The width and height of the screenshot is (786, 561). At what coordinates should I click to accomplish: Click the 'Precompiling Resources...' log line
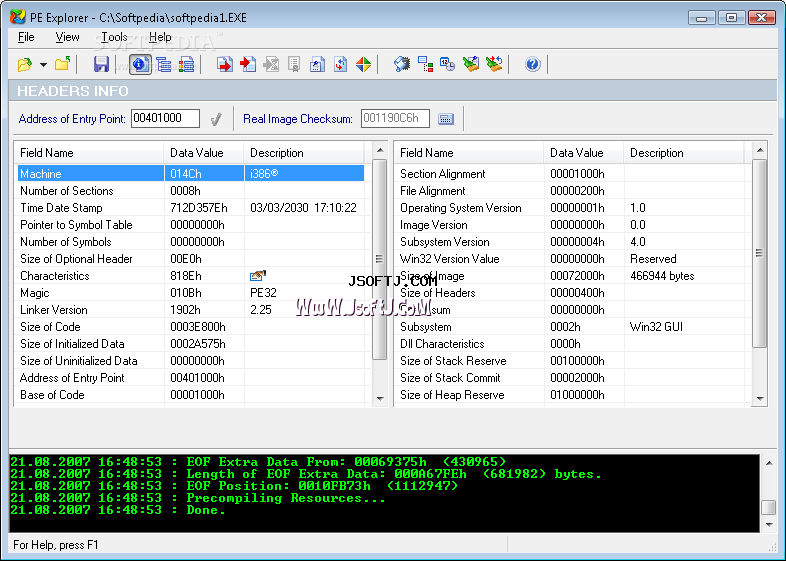click(198, 498)
